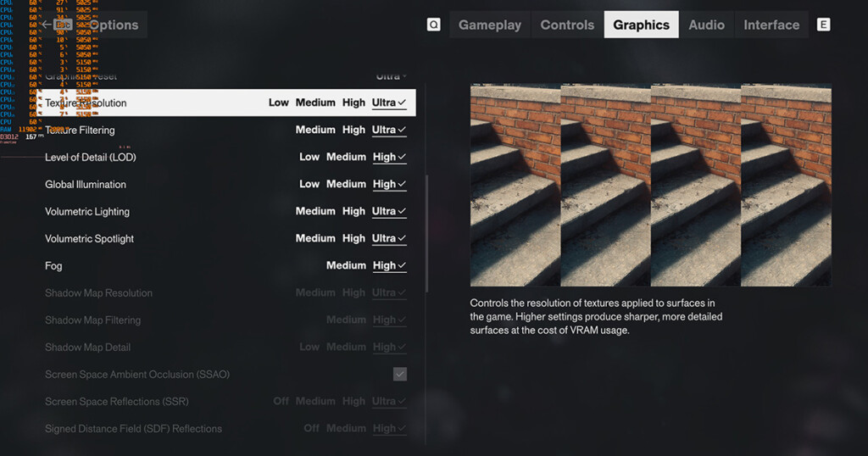Set Volumetric Spotlight to High
Screen dimensions: 868x456
[353, 238]
